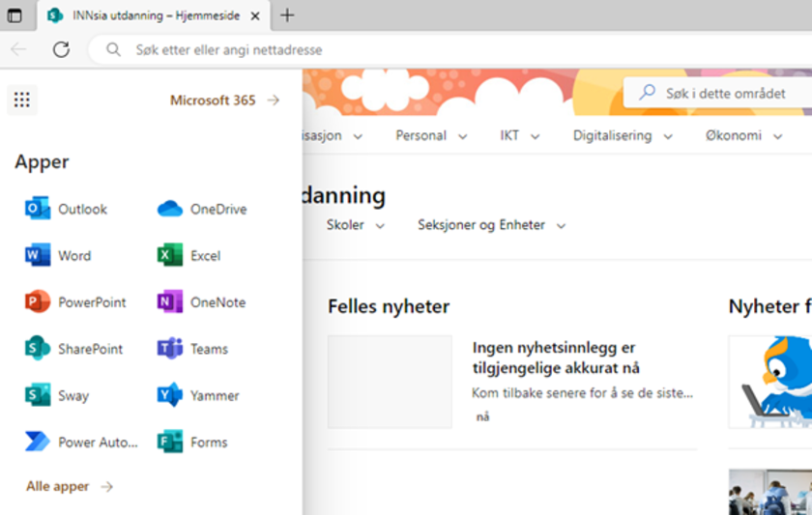Focus the browser address bar

pyautogui.click(x=450, y=49)
